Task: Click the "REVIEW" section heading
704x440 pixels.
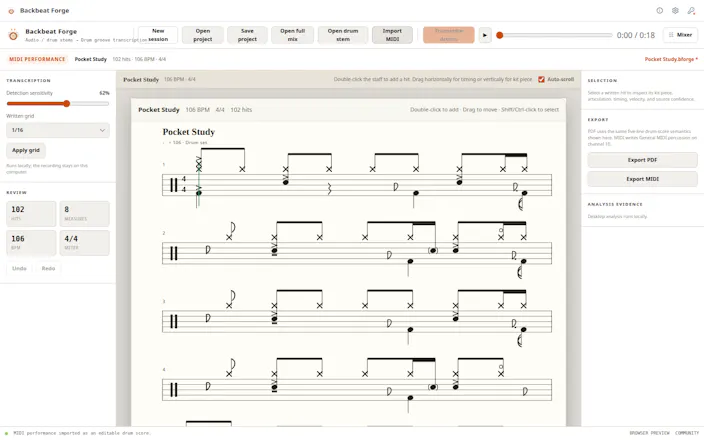Action: [x=17, y=193]
